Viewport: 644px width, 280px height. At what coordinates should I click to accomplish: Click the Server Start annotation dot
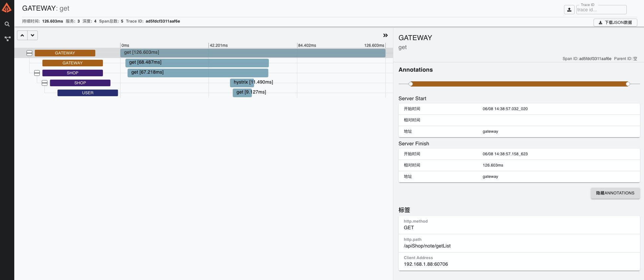click(x=411, y=84)
